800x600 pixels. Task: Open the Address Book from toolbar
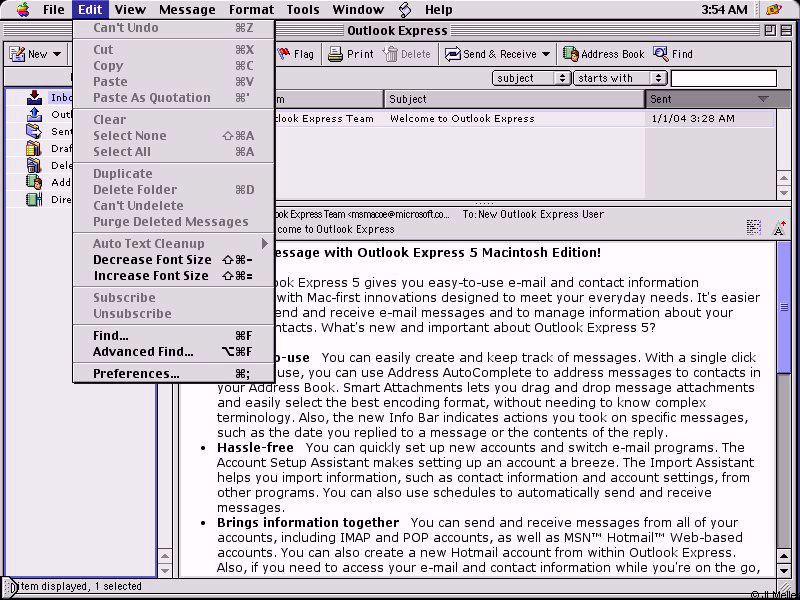[604, 54]
